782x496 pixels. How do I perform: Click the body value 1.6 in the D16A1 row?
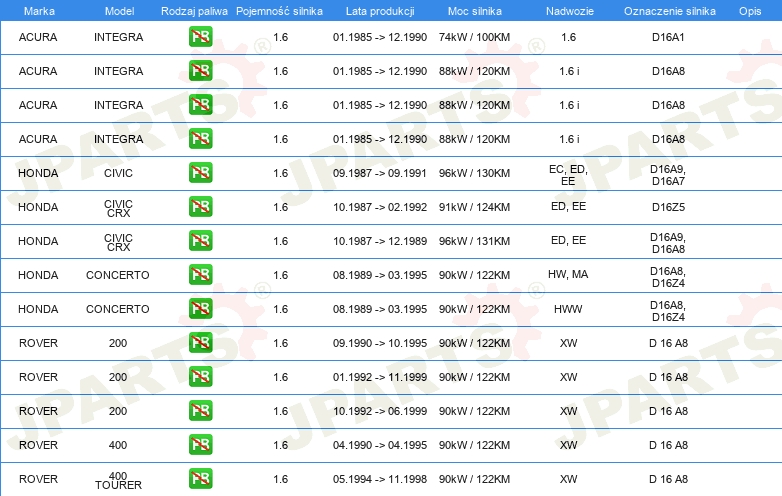click(x=568, y=37)
